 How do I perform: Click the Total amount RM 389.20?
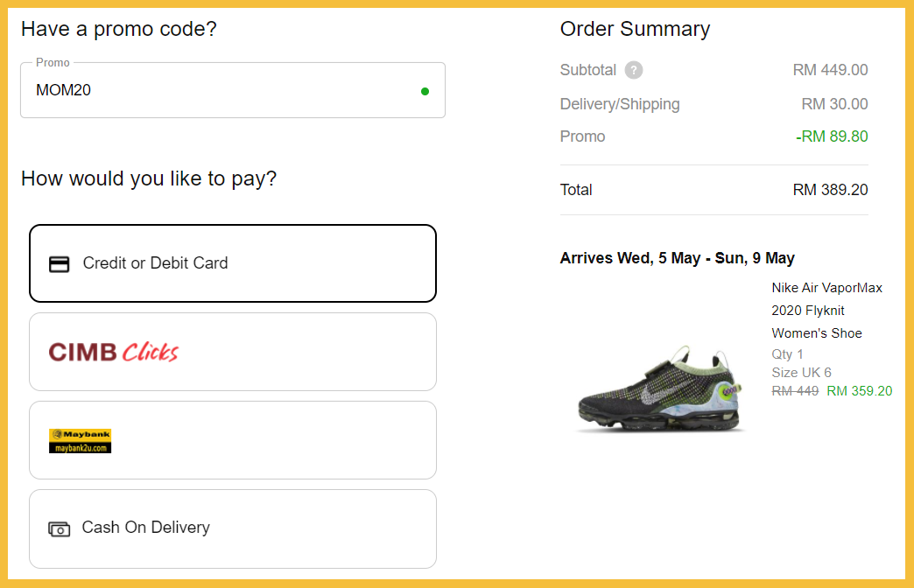(x=830, y=190)
